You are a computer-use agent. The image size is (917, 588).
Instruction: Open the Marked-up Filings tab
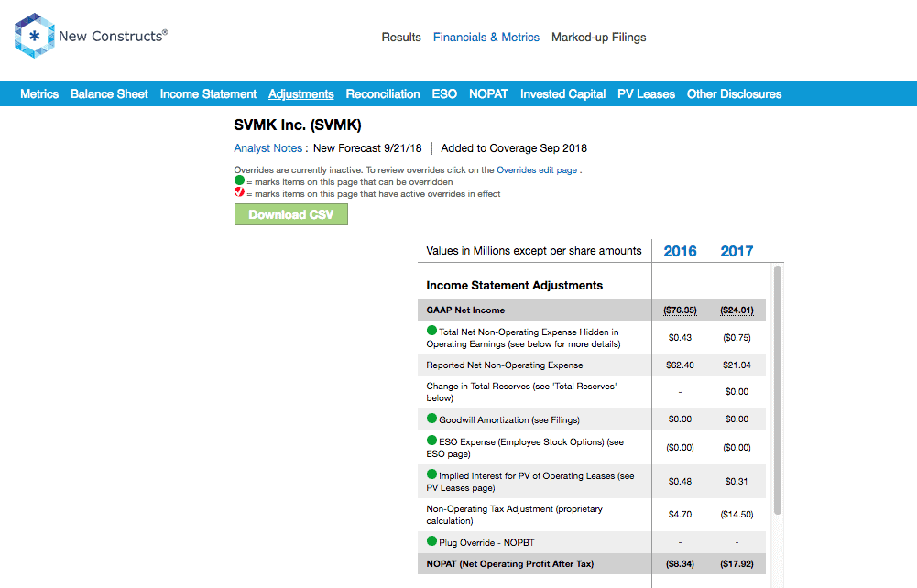(599, 38)
